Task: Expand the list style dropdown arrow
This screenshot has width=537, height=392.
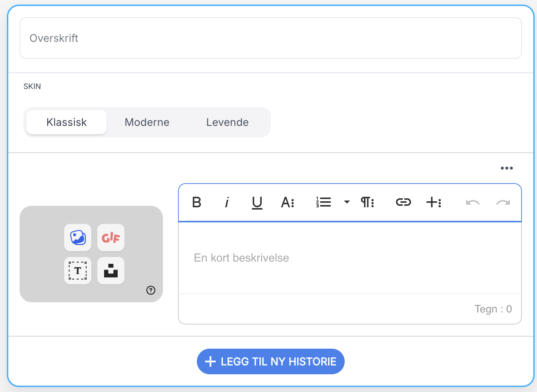Action: coord(347,202)
